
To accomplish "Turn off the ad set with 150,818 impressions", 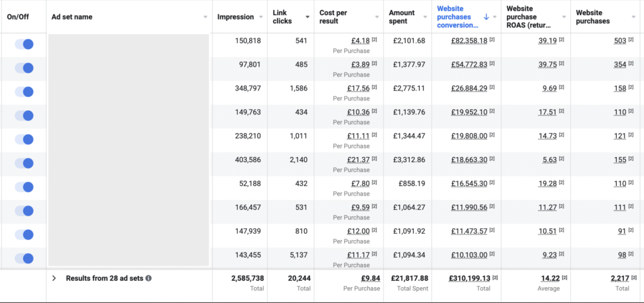I will pos(24,44).
